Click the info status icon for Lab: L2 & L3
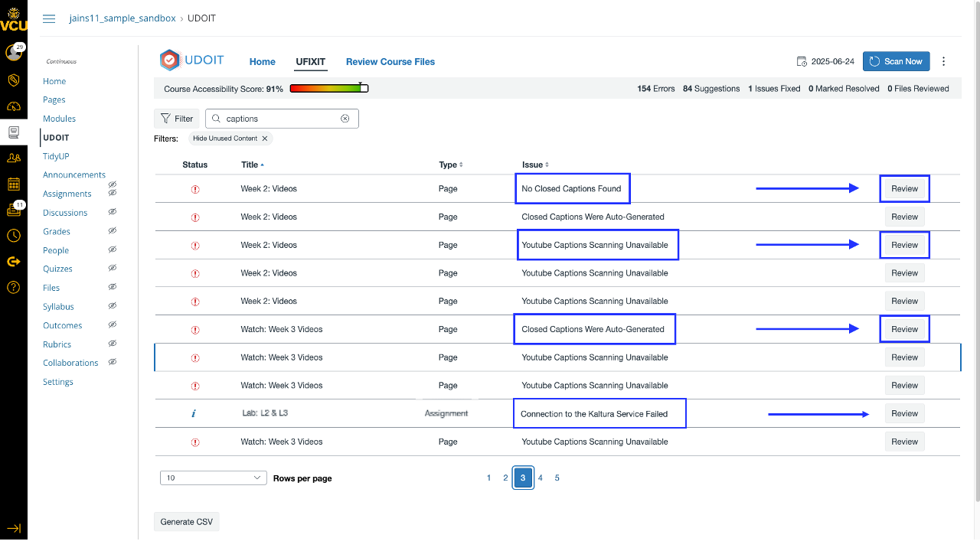 click(194, 413)
